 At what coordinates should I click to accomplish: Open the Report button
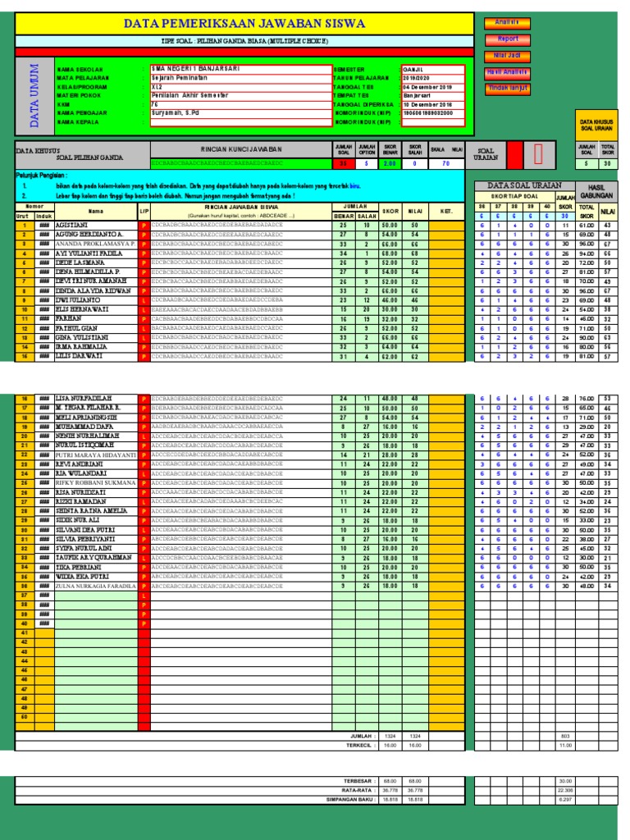(507, 39)
